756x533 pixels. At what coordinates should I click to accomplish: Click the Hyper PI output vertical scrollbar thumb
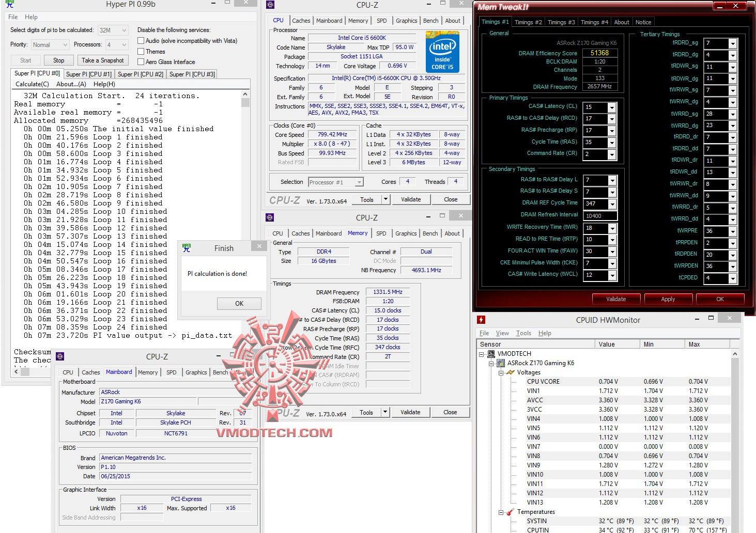[x=245, y=102]
